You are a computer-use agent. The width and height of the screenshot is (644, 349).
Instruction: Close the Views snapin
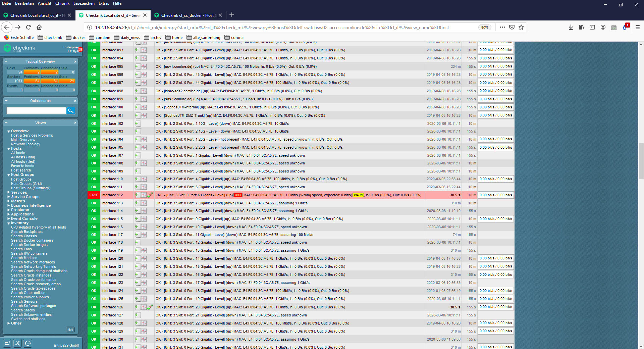(x=75, y=123)
